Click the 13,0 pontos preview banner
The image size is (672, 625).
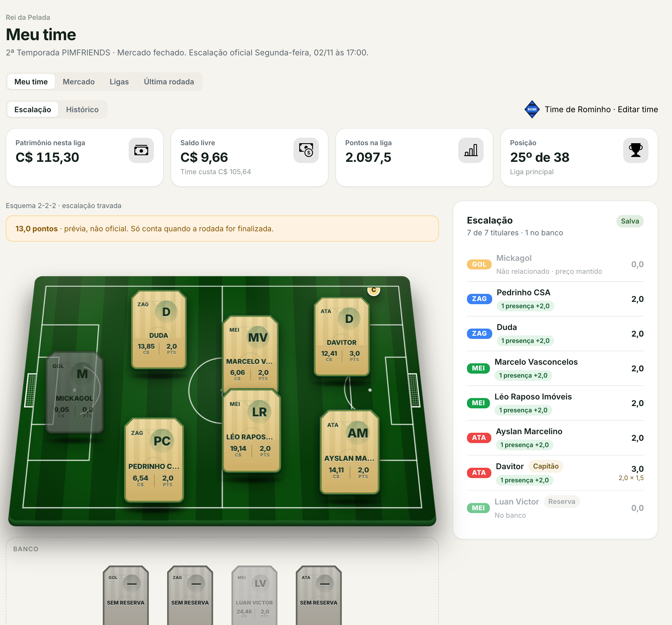tap(222, 229)
